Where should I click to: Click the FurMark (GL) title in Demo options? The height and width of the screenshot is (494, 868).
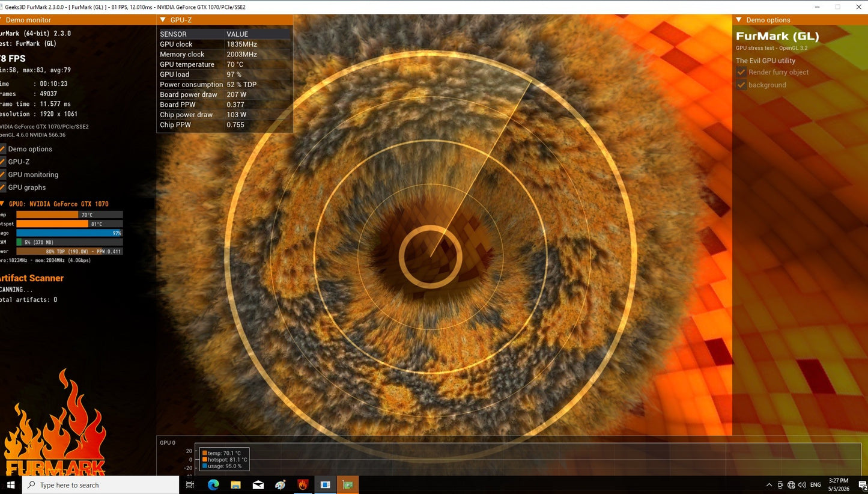tap(777, 36)
